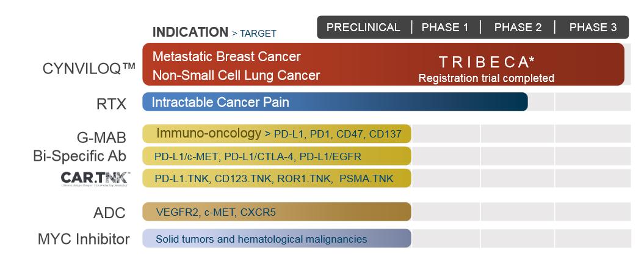This screenshot has width=644, height=261.
Task: Click the MYC Inhibitor label
Action: tap(84, 239)
